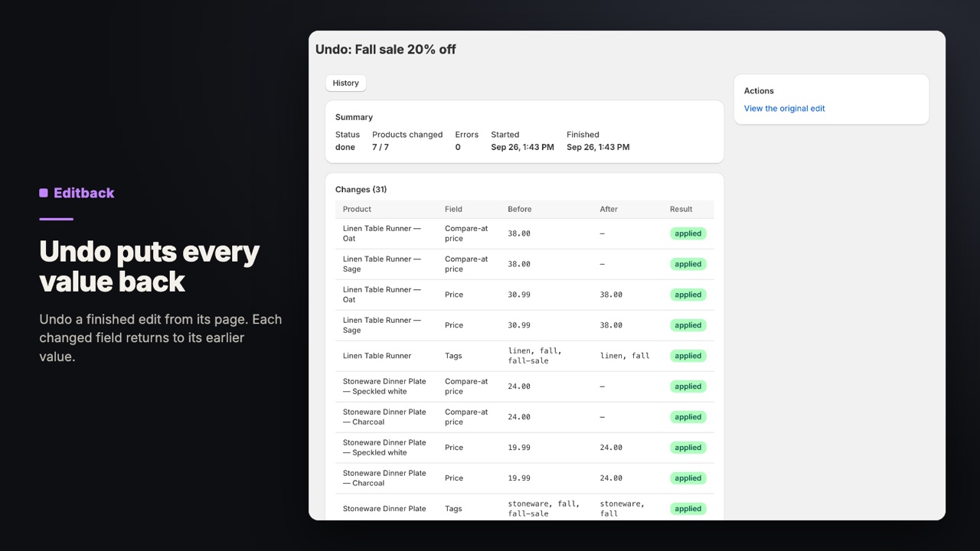980x551 pixels.
Task: Select 19.99 in the Speckled white Price row
Action: point(519,448)
